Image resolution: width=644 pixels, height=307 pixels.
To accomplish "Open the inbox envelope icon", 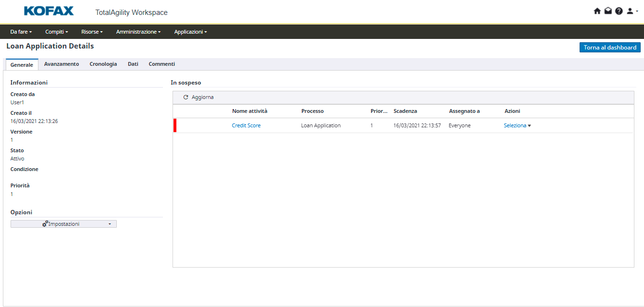I will click(608, 11).
